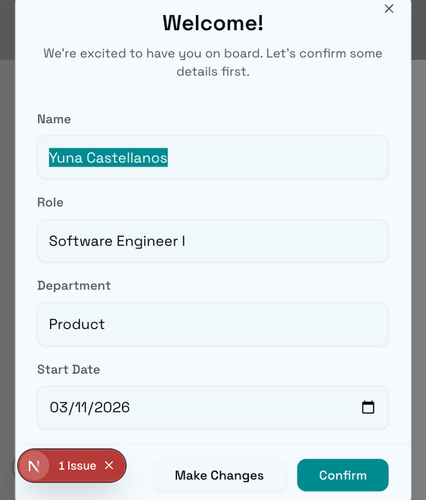Click the Department field label
The image size is (426, 500).
pyautogui.click(x=74, y=286)
